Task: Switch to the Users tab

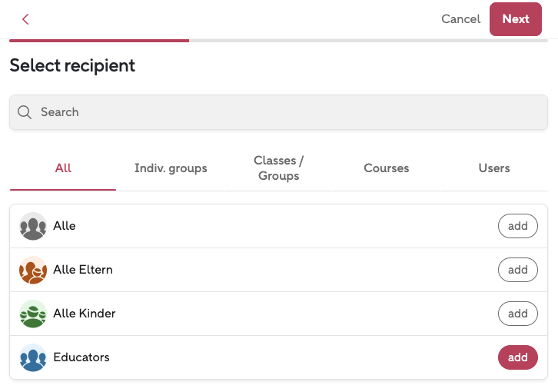Action: 493,168
